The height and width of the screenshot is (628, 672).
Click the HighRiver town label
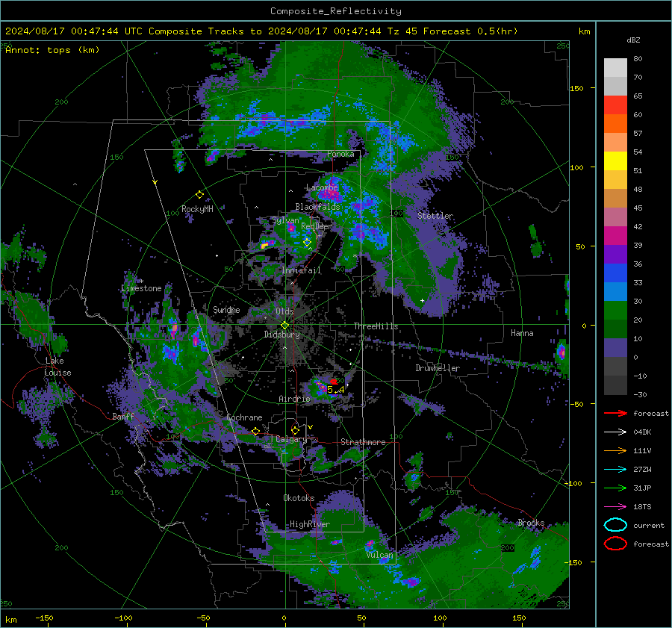(x=310, y=524)
